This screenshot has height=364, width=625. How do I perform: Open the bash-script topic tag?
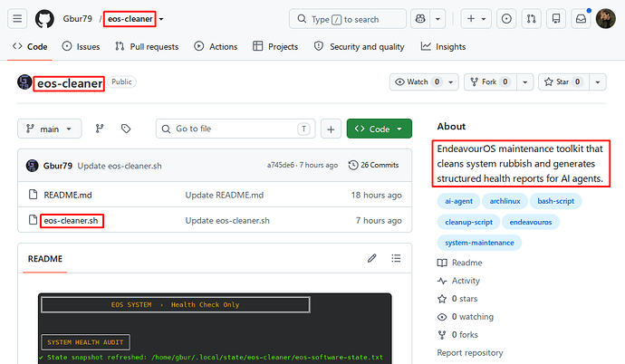(x=555, y=201)
